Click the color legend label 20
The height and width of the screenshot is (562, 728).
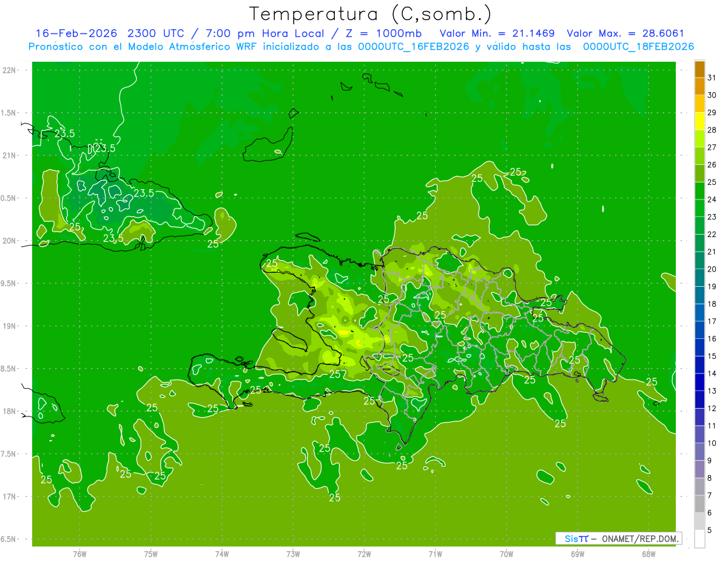[712, 269]
